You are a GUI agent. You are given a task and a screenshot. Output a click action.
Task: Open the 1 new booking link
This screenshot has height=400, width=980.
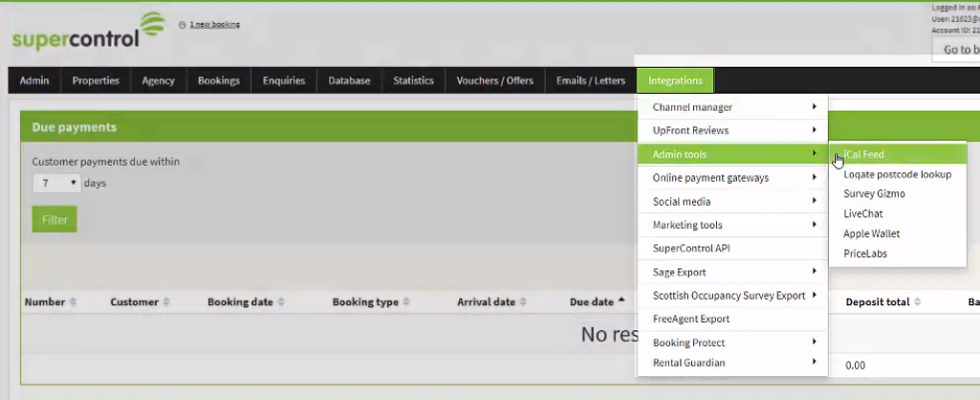click(214, 25)
